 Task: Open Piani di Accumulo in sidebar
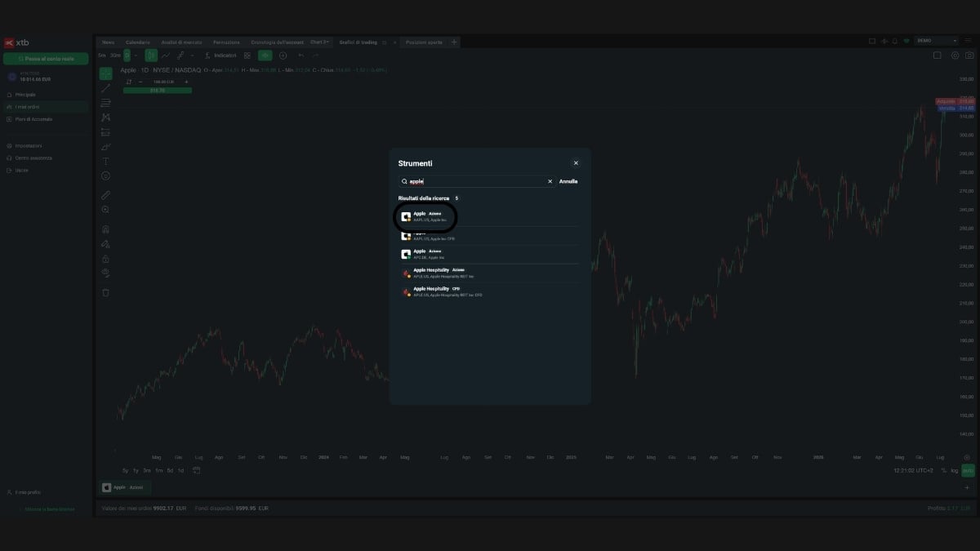46,119
